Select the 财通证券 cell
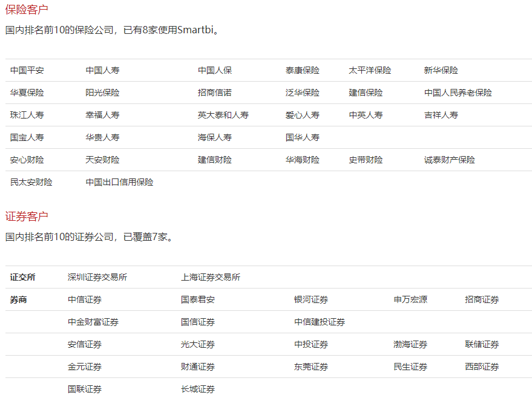Screen dimensions: 532x398 197,367
